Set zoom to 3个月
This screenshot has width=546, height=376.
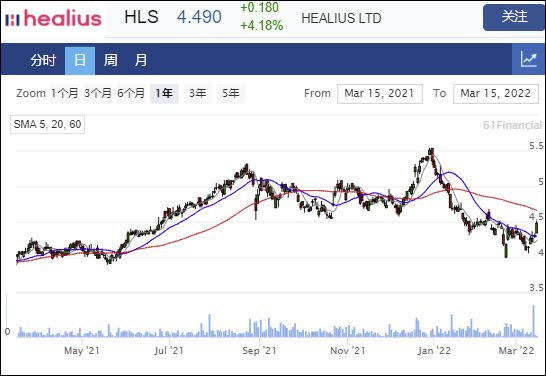pos(98,93)
